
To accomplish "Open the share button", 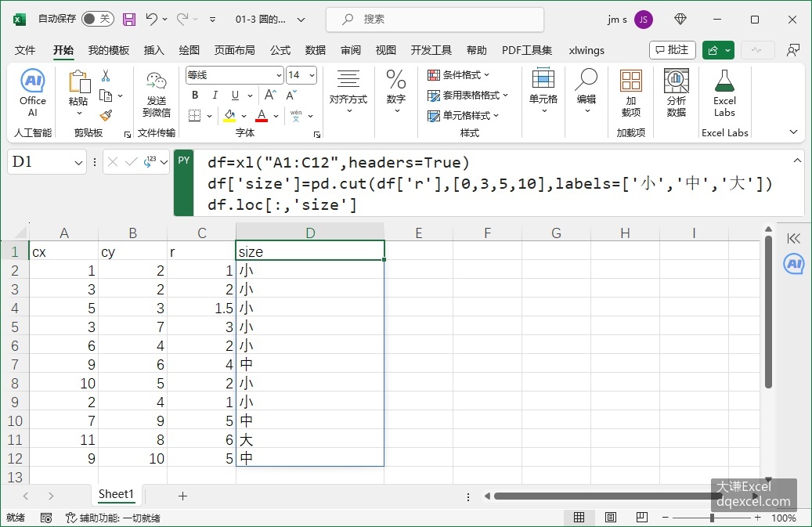I will pos(713,50).
